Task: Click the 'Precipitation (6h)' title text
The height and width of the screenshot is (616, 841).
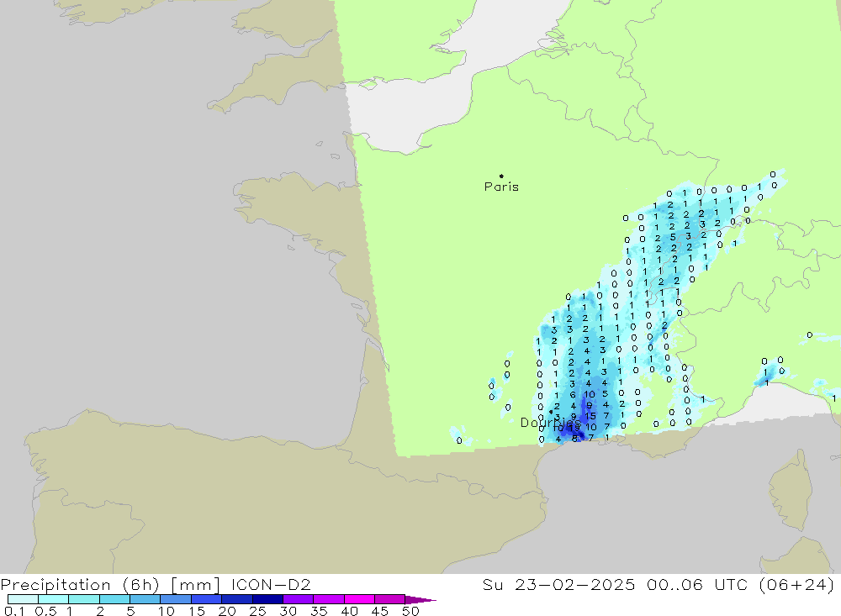Action: [80, 584]
